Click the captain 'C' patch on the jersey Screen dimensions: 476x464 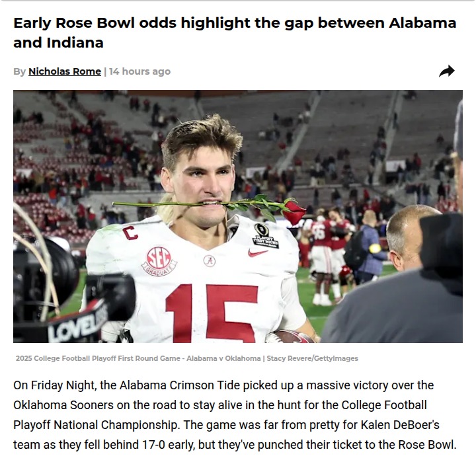(x=131, y=232)
